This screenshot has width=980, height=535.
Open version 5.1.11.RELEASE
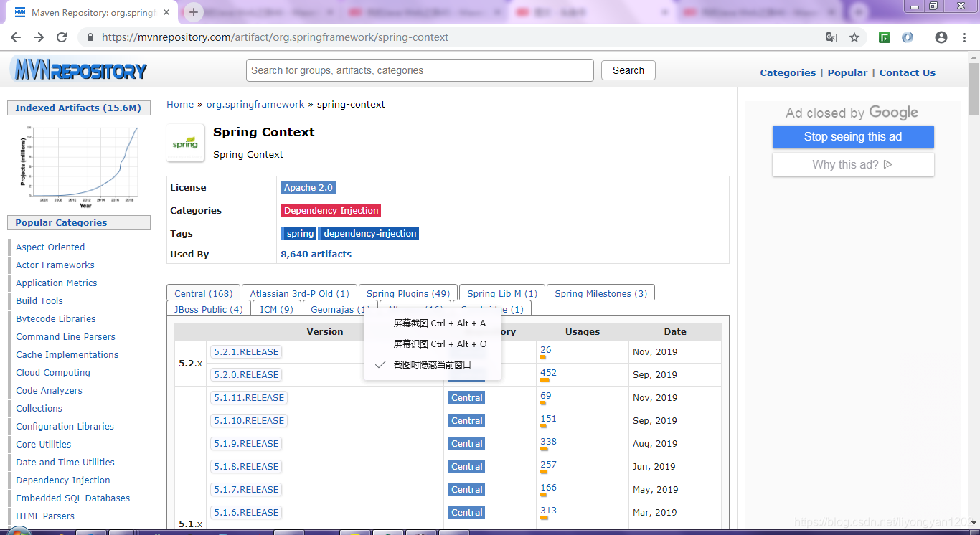pyautogui.click(x=249, y=397)
